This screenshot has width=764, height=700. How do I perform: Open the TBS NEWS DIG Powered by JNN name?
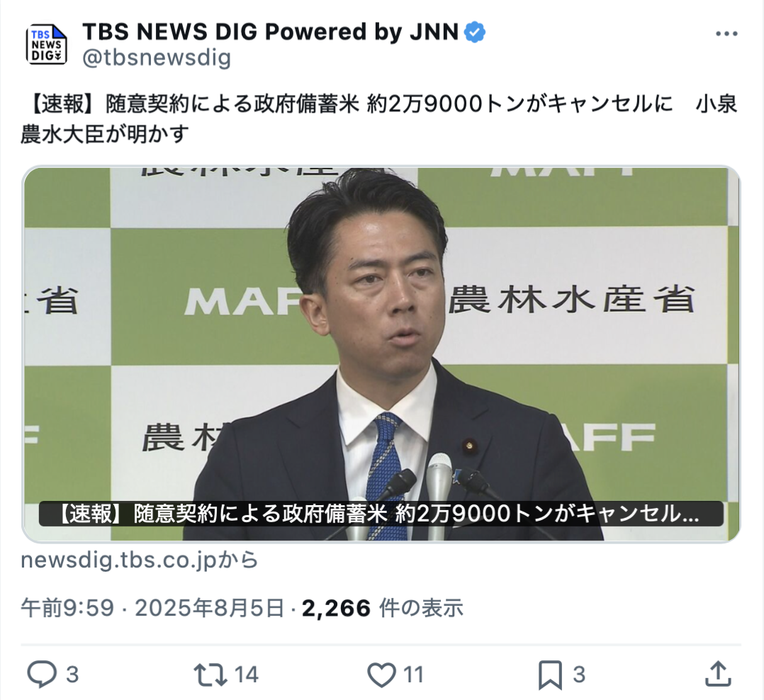pos(271,32)
